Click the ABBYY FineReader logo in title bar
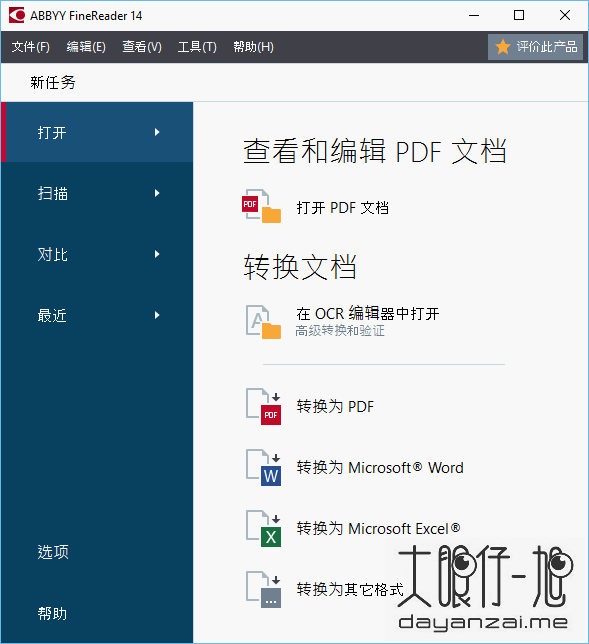Image resolution: width=589 pixels, height=644 pixels. pos(17,15)
